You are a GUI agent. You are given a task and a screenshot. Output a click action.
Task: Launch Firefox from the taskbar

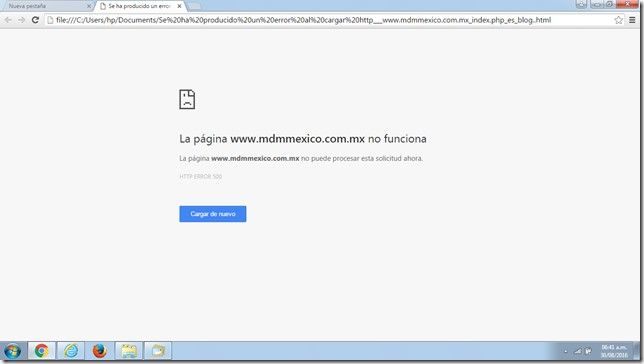click(x=99, y=351)
